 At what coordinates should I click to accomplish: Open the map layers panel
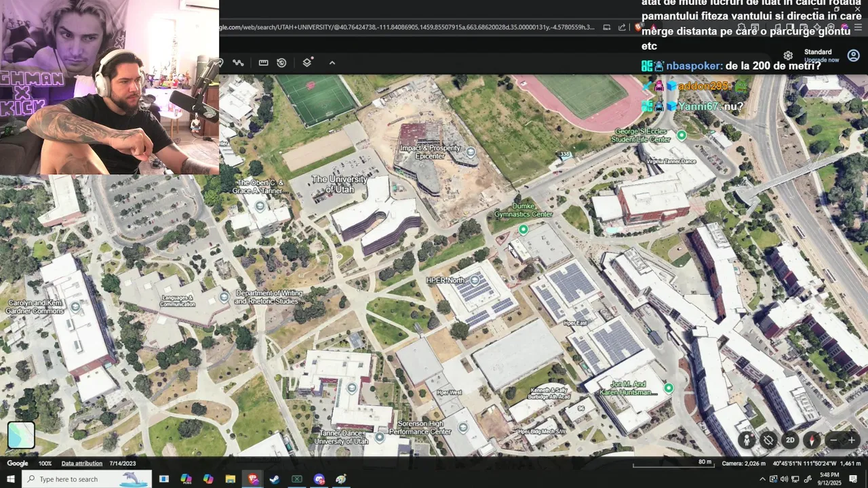pyautogui.click(x=307, y=62)
